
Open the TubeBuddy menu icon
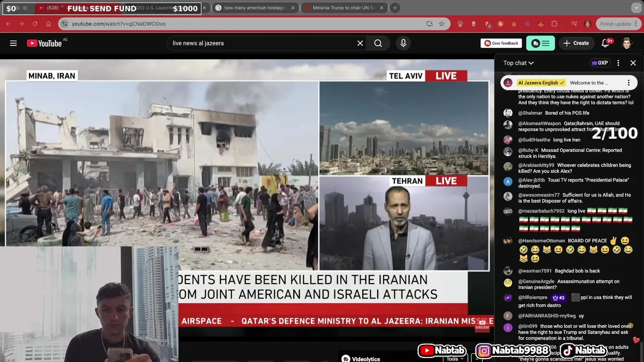click(540, 43)
